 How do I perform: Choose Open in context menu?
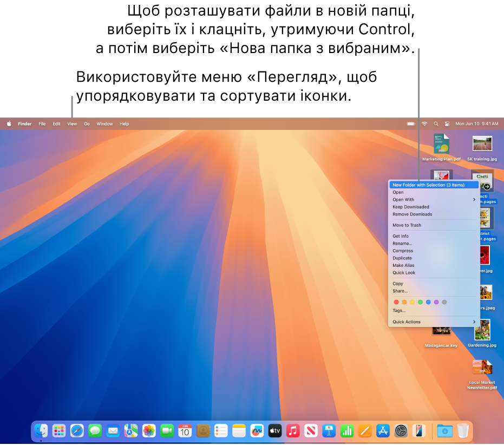(x=434, y=192)
